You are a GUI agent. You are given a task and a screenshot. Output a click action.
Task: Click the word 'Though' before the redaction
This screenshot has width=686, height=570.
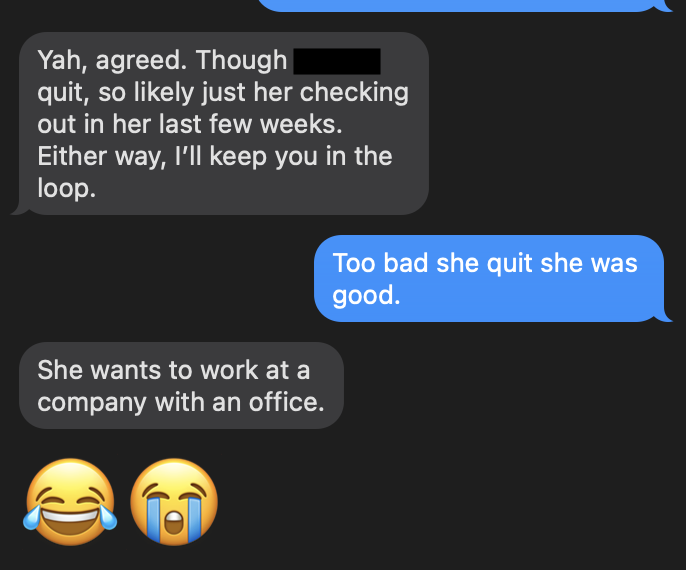(241, 60)
